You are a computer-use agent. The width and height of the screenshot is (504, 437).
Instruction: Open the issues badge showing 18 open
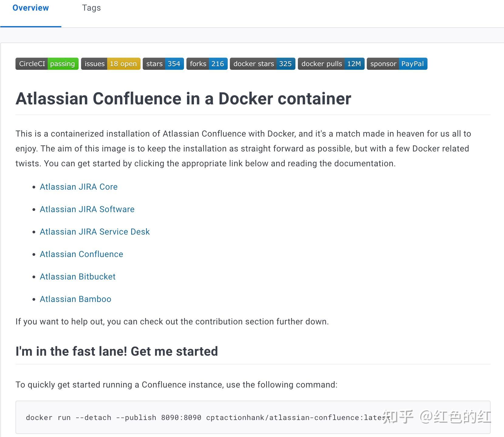(x=110, y=64)
